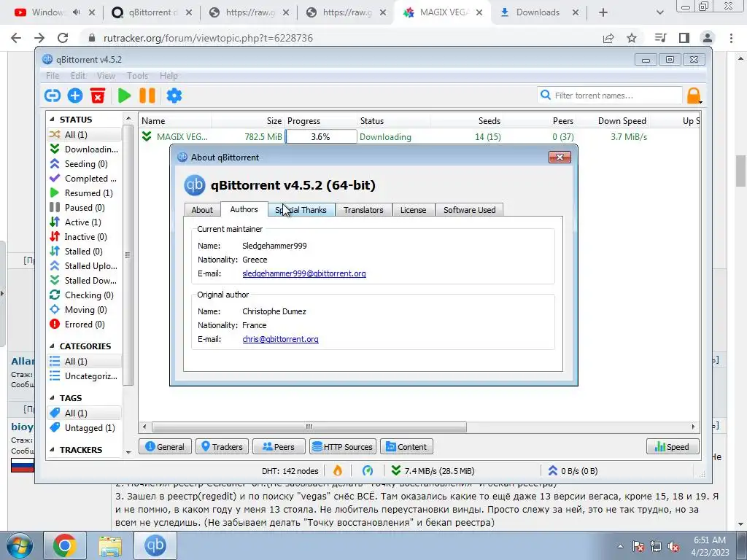Select the MAGIX VEG... torrent row
747x560 pixels.
[419, 136]
